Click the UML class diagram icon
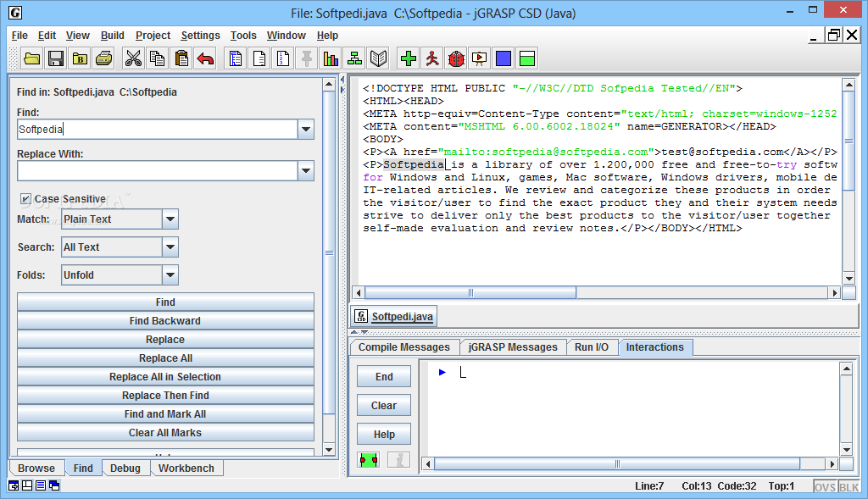The image size is (868, 499). point(354,58)
